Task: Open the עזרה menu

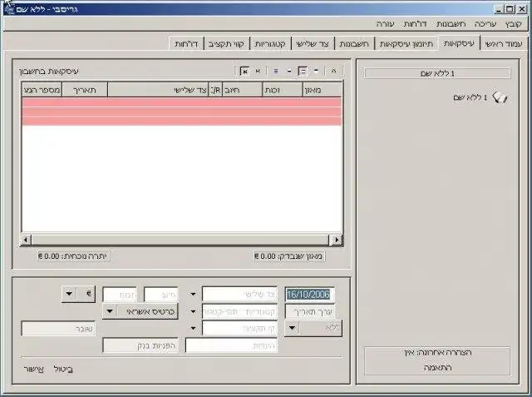Action: (x=385, y=24)
